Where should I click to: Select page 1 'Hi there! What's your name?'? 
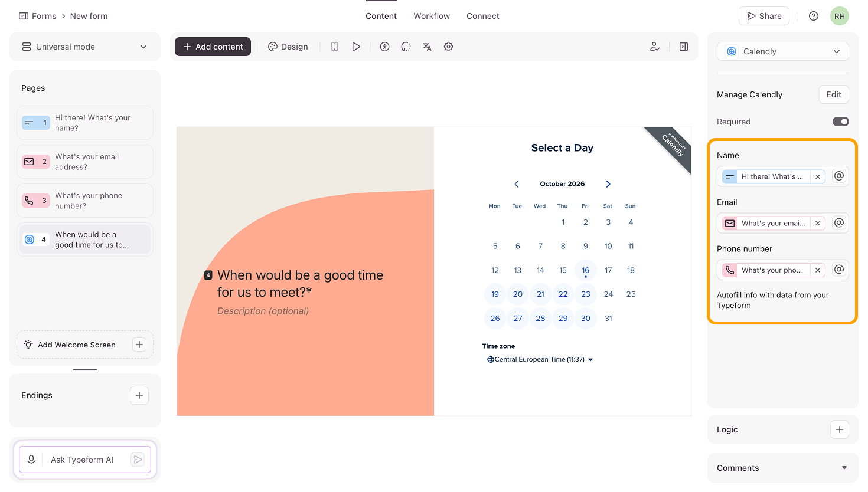tap(85, 123)
